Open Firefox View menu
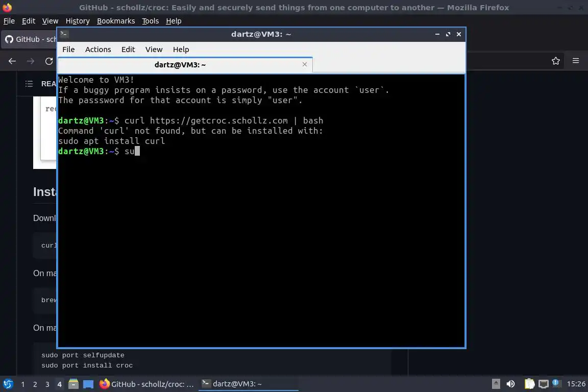588x392 pixels. 50,21
